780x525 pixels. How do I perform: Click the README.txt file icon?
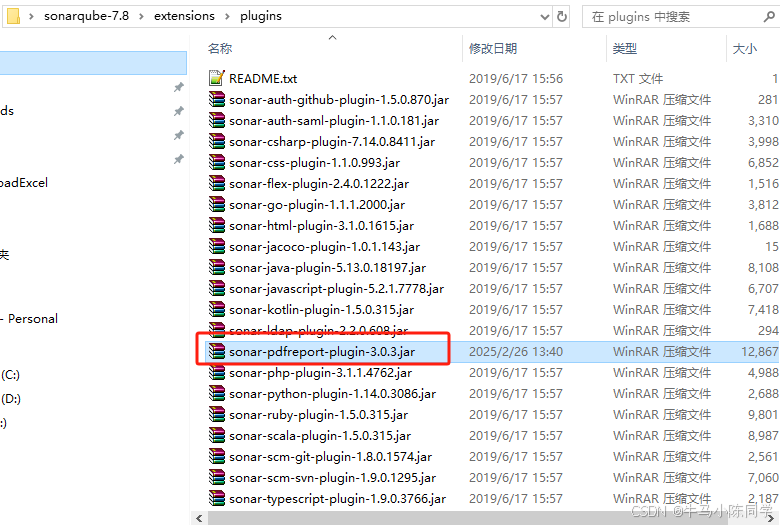(x=216, y=78)
